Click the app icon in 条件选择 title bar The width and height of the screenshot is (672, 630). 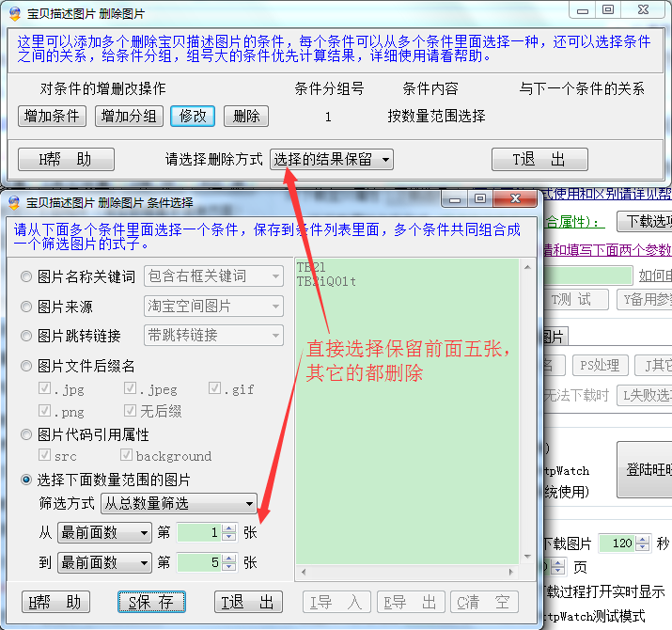(14, 202)
